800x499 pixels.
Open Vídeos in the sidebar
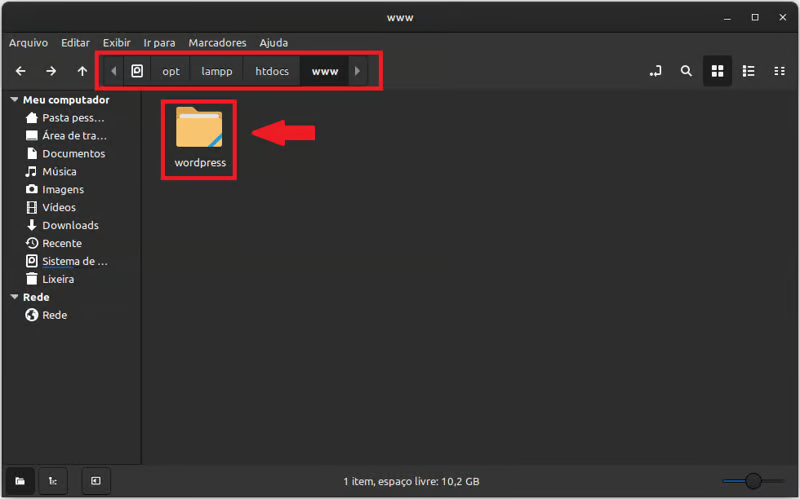coord(51,207)
